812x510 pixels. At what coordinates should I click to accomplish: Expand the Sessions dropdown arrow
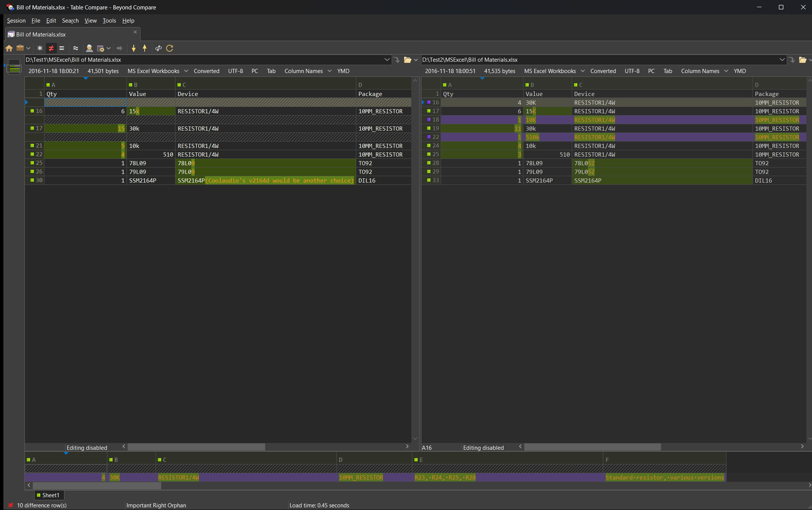tap(28, 48)
